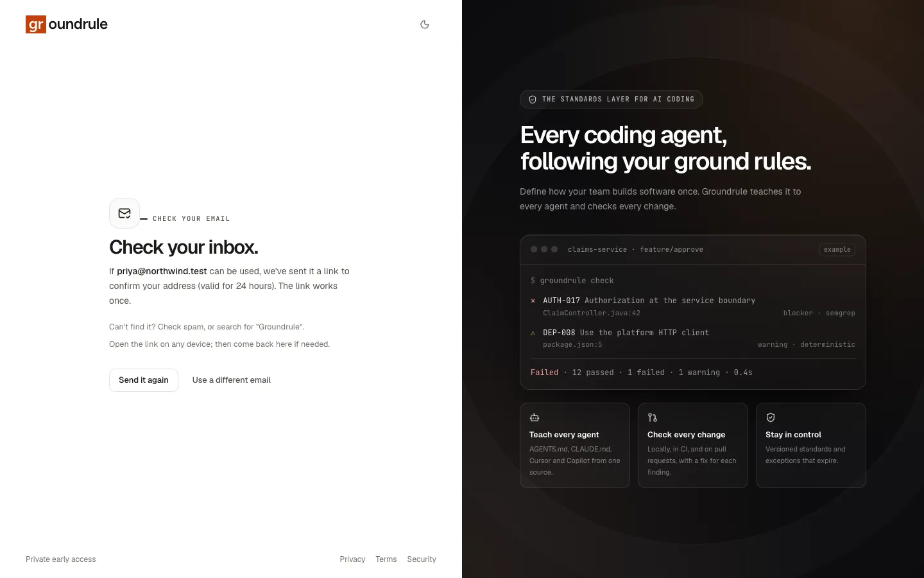
Task: Click the shield icon in the standards badge
Action: (533, 100)
